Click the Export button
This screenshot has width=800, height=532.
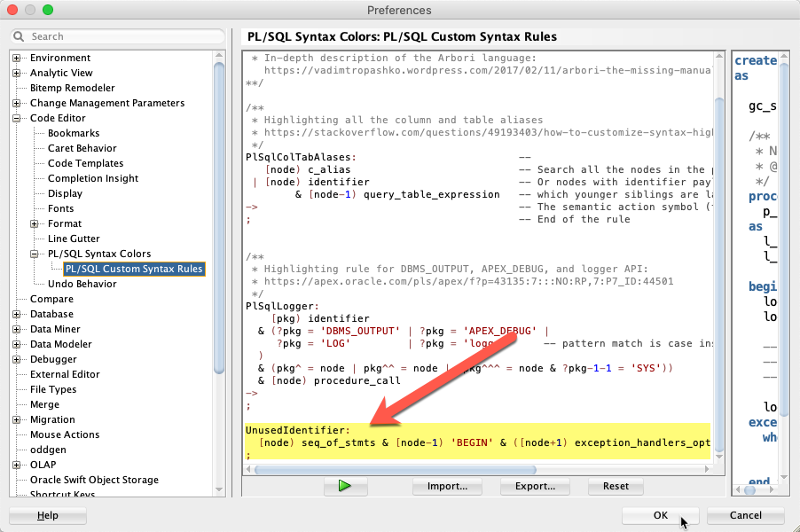click(x=535, y=487)
